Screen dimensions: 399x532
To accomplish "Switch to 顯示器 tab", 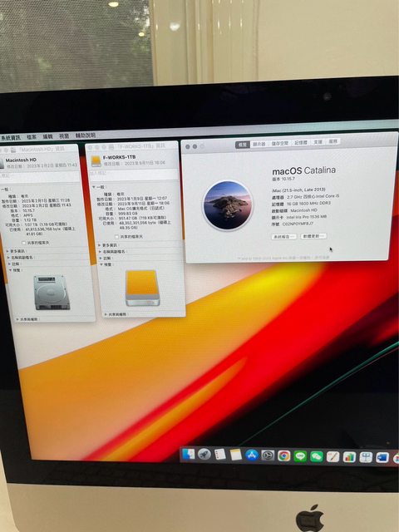I will 259,144.
